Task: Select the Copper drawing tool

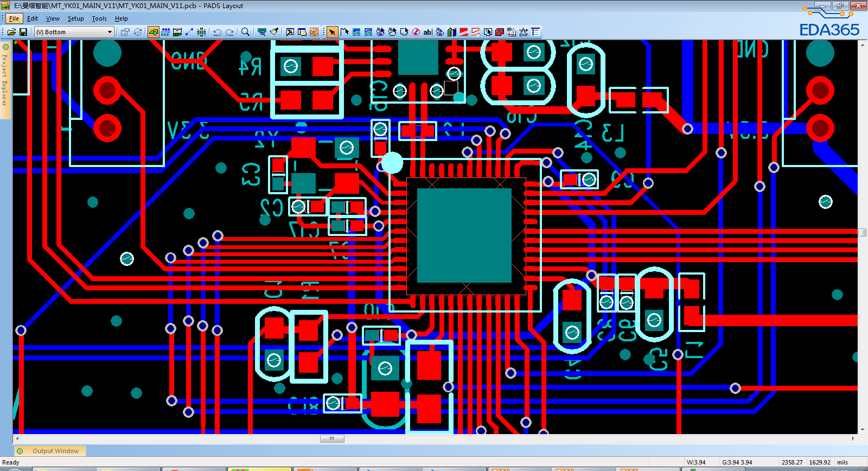Action: click(356, 32)
